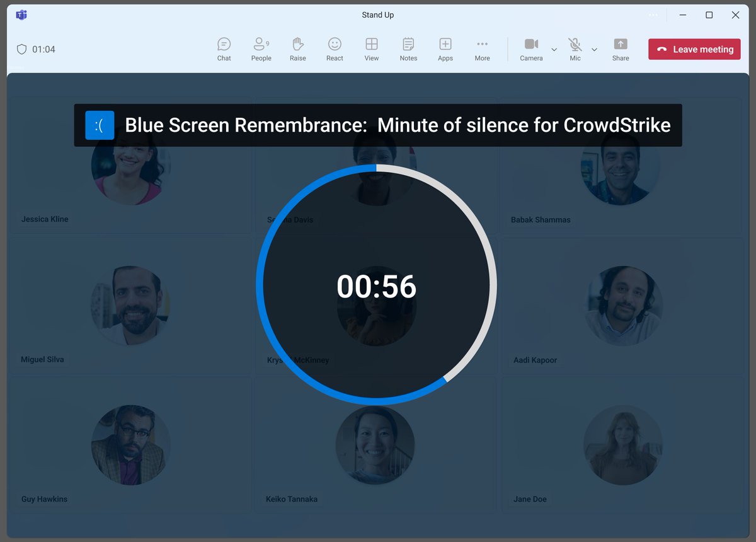Image resolution: width=756 pixels, height=542 pixels.
Task: Click the Jane Doe name label
Action: click(530, 499)
